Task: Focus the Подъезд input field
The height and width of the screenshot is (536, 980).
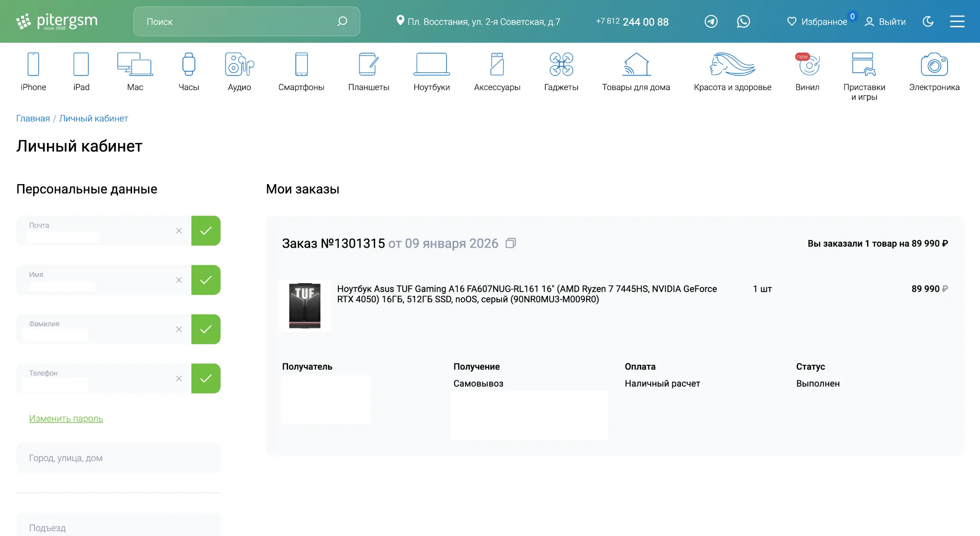Action: coord(118,525)
